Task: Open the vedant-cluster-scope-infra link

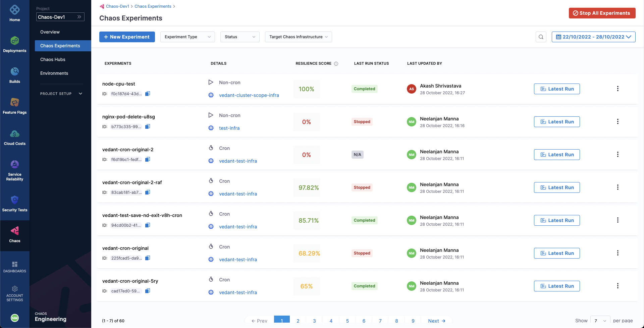Action: 249,95
